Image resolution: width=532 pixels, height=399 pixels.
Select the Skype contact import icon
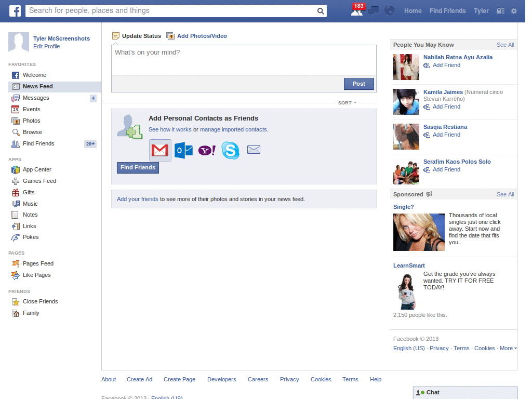pos(230,150)
